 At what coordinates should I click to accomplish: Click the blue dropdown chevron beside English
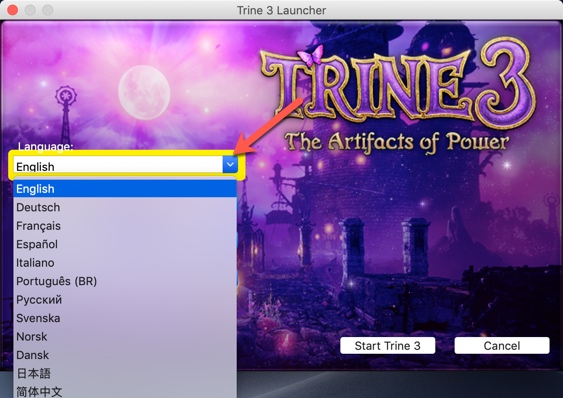point(230,165)
